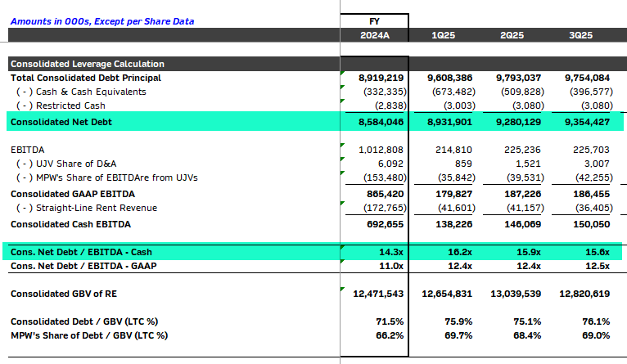Select the 2Q25 column header

512,35
